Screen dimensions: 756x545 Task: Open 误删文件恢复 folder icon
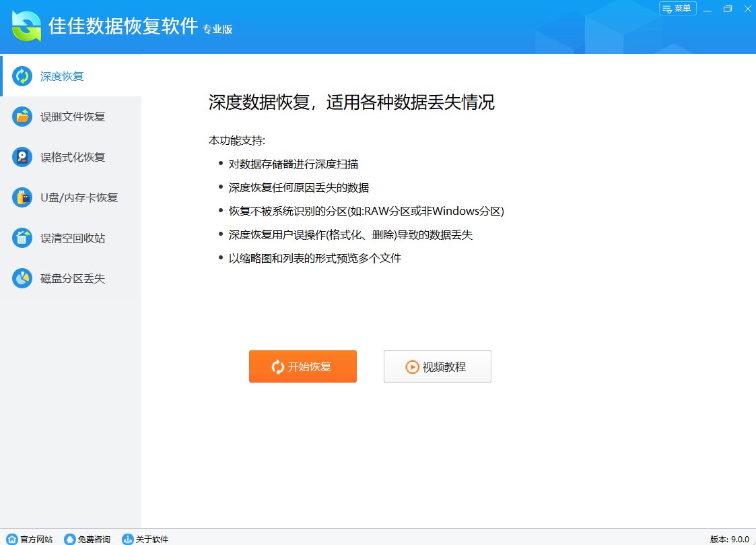[22, 117]
